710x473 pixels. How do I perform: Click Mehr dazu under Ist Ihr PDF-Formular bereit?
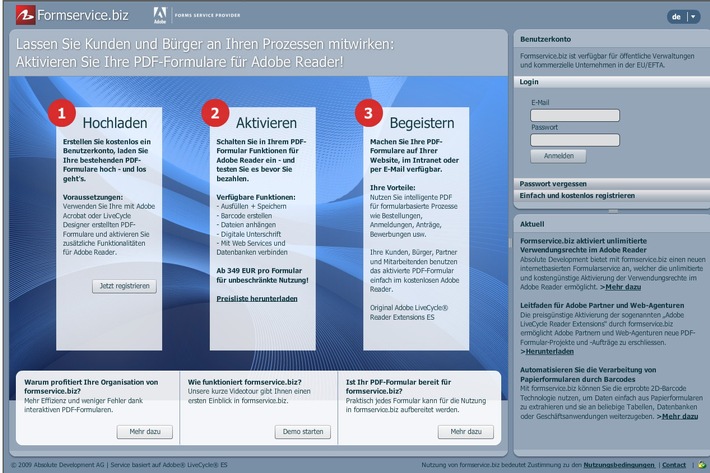466,432
